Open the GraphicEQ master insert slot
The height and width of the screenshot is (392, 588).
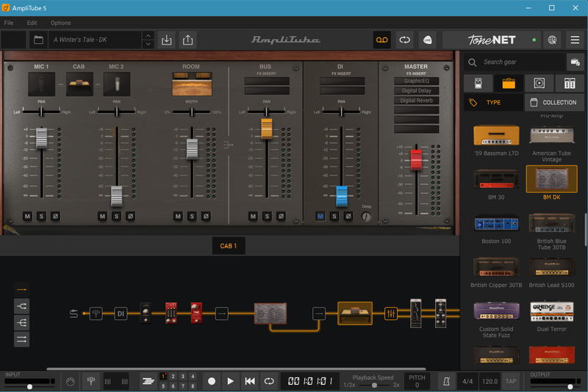pyautogui.click(x=416, y=81)
